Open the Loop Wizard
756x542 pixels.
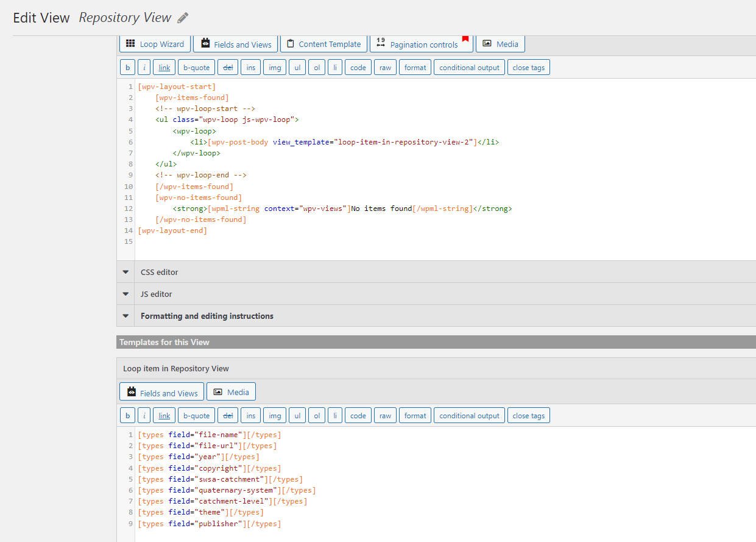coord(155,44)
